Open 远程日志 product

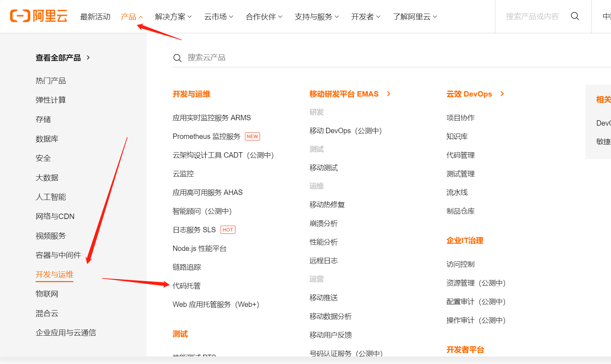(x=324, y=261)
